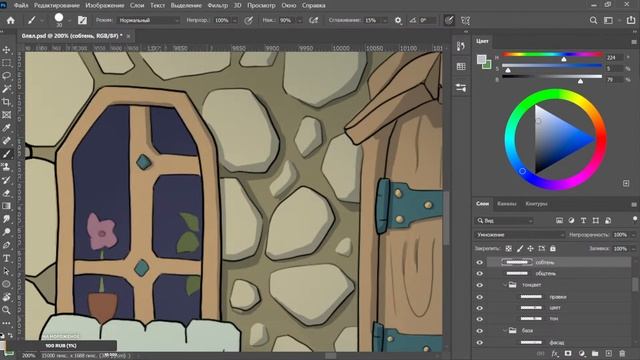Select the Smudge tool
Screen dimensions: 640x360
[7, 219]
